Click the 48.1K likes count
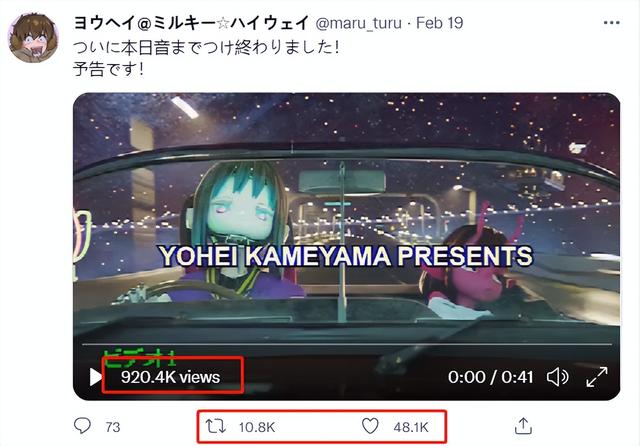The height and width of the screenshot is (446, 640). [411, 427]
